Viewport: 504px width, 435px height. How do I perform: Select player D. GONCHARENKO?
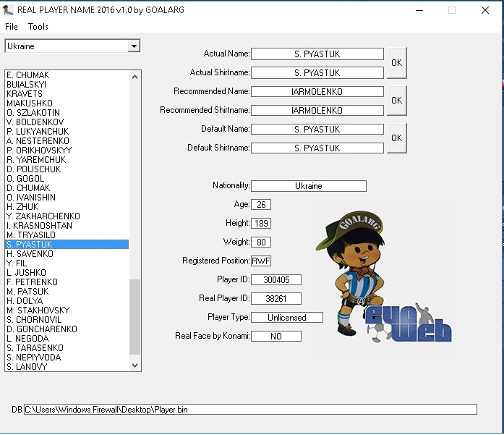tap(67, 329)
